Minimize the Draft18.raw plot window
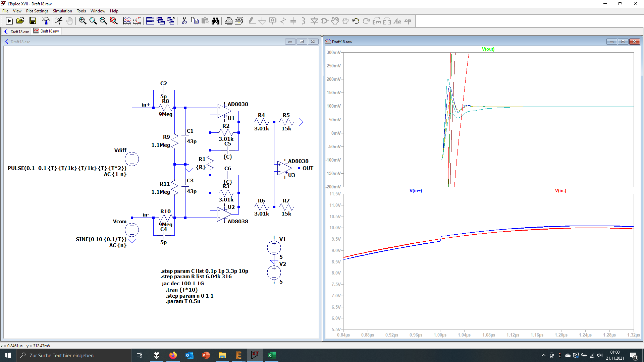Screen dimensions: 644x362 pyautogui.click(x=611, y=42)
